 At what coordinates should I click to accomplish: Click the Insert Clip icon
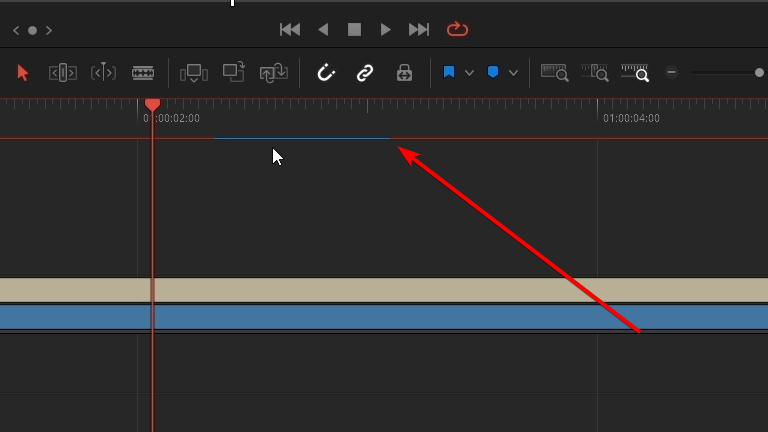coord(194,73)
